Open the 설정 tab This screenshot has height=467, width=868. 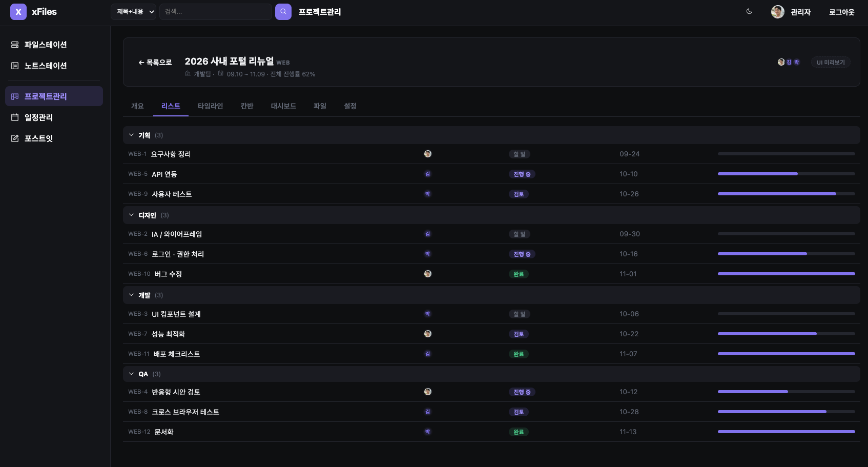[x=350, y=106]
